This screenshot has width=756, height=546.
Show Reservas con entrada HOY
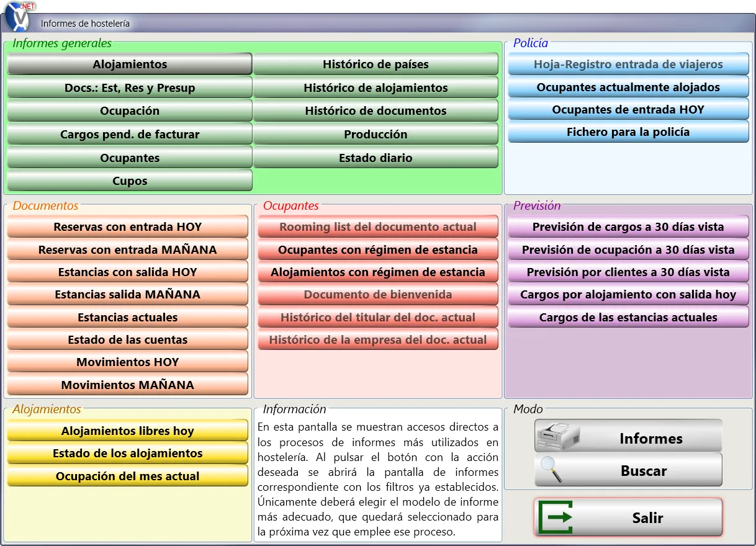coord(128,227)
